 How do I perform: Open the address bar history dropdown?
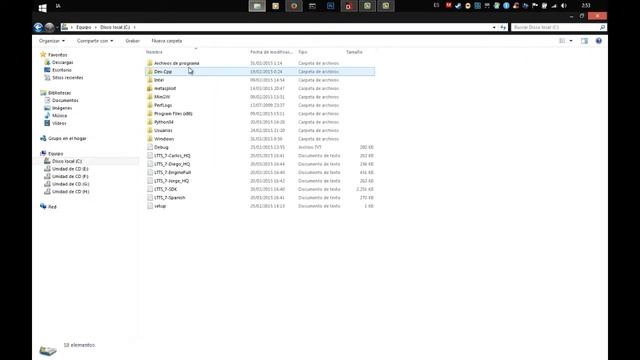tap(494, 27)
